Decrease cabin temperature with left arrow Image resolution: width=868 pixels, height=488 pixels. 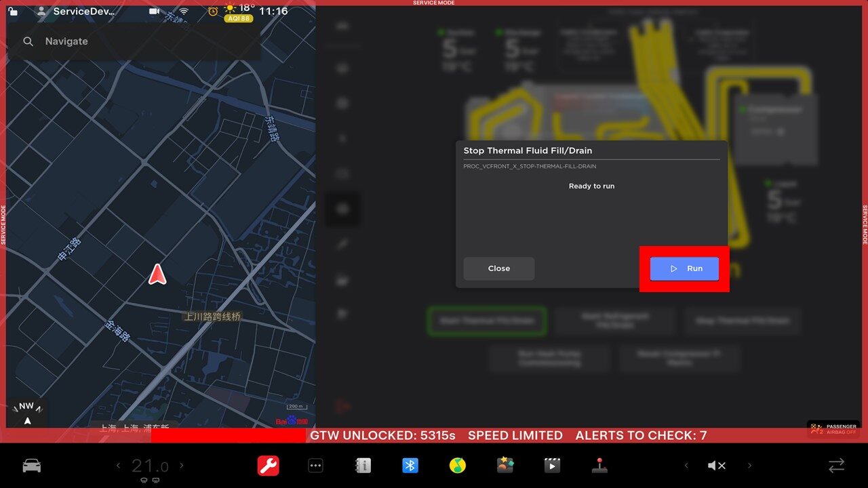(x=118, y=466)
